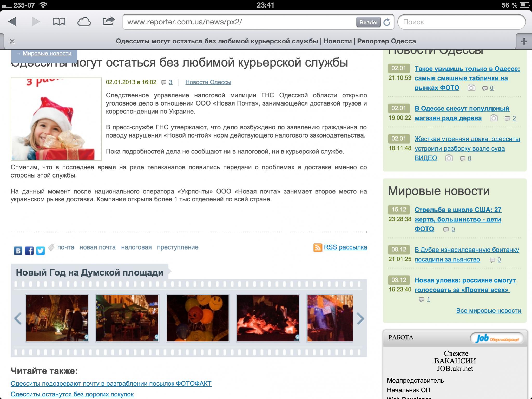Select the Одесситы могут остаться tab title

click(265, 41)
